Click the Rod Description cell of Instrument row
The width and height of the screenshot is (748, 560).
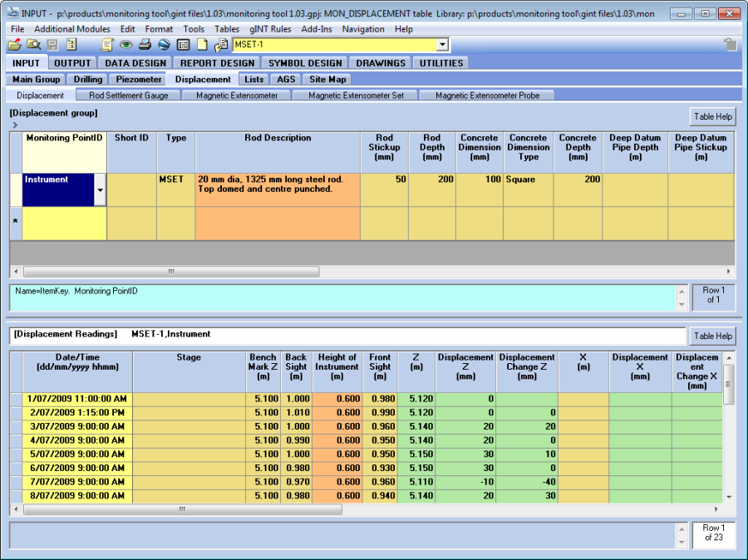point(278,189)
